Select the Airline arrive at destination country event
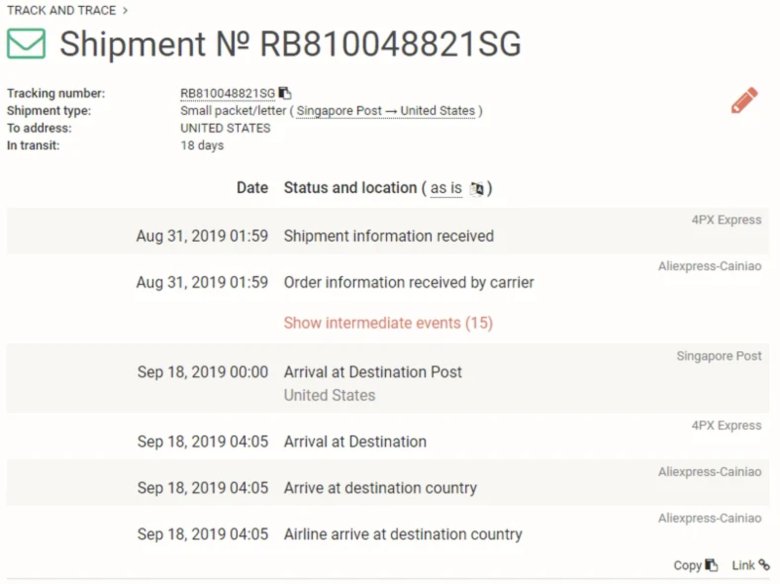 (403, 534)
